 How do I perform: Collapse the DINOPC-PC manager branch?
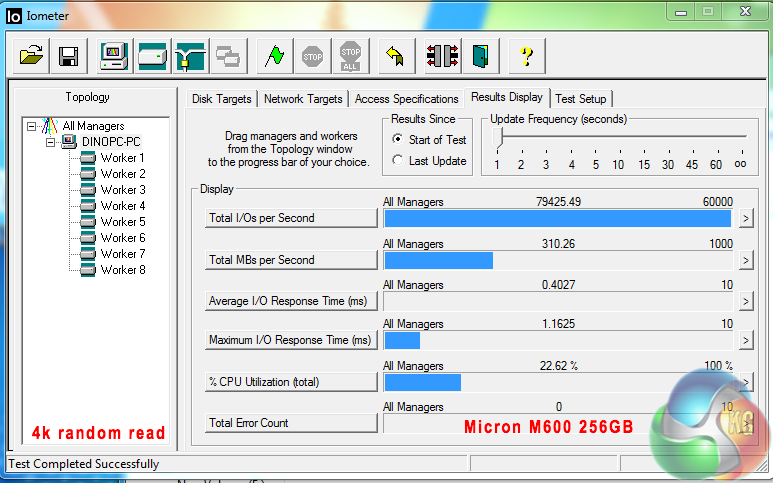[x=50, y=142]
